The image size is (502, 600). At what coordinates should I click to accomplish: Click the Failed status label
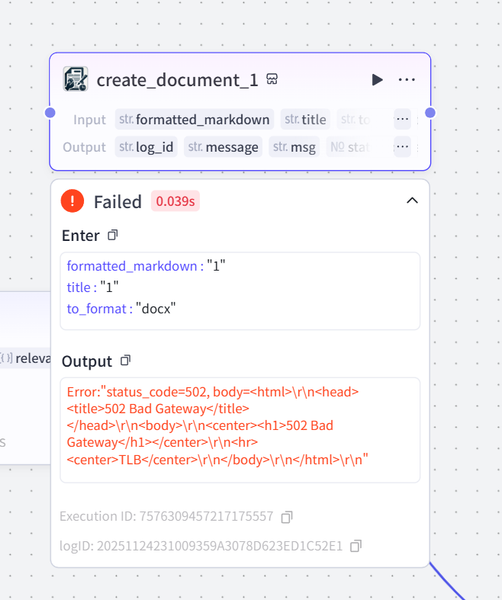coord(118,202)
